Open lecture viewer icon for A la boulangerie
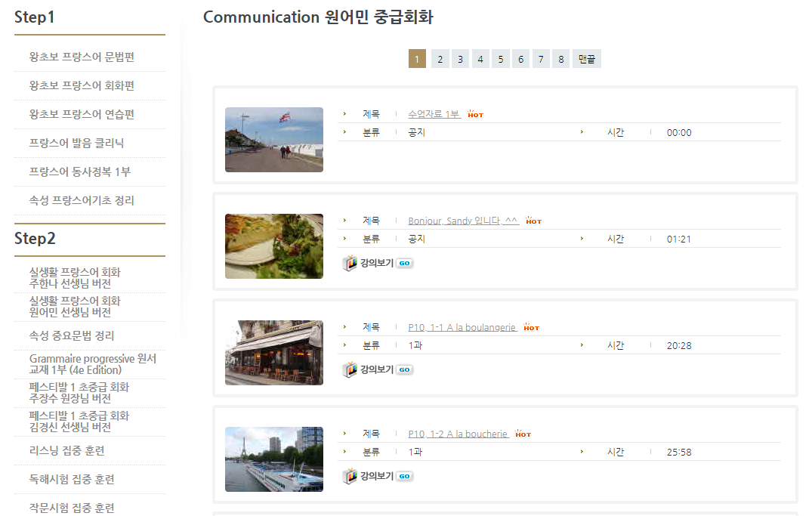The image size is (812, 516). point(350,369)
